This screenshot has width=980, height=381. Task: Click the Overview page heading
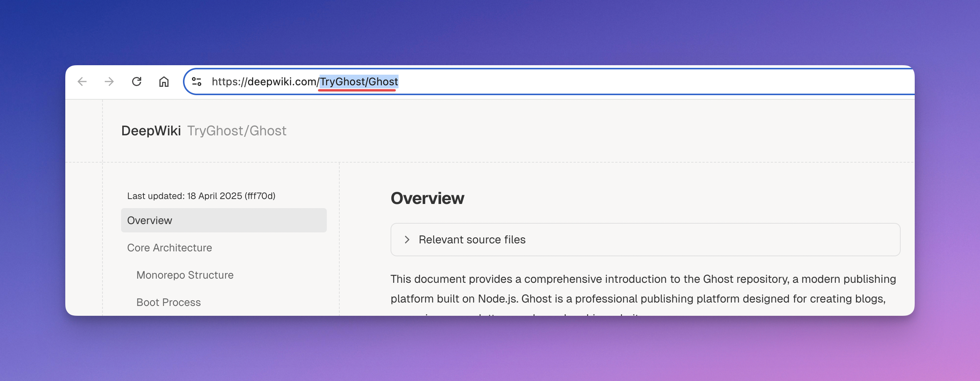point(427,198)
